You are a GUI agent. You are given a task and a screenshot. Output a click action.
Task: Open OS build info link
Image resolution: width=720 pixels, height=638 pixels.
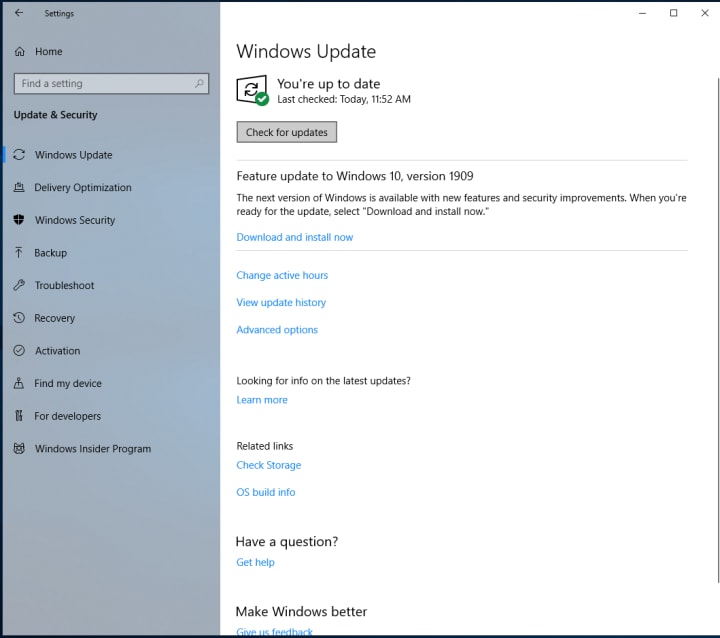coord(265,492)
